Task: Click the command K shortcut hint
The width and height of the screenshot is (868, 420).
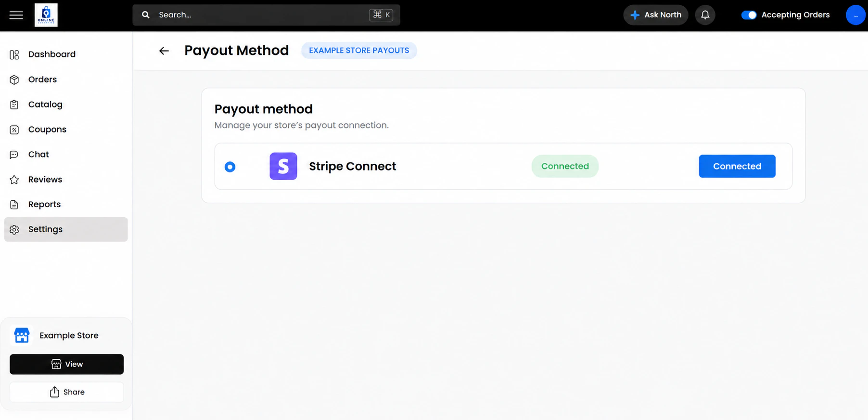Action: point(381,15)
